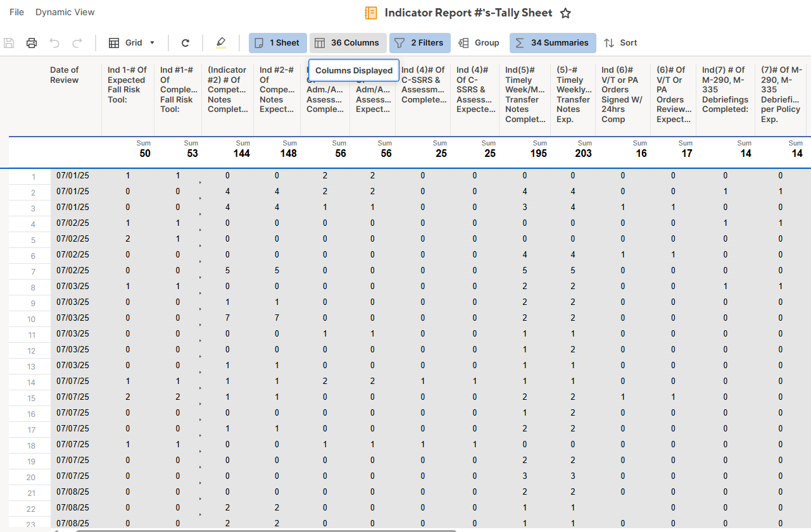
Task: Click the Refresh icon
Action: (x=185, y=43)
